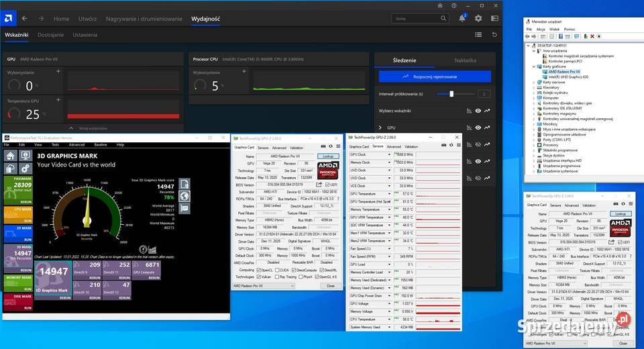Viewport: 644px width, 349px height.
Task: Open GPU Clock sensor dropdown arrow
Action: pos(389,154)
